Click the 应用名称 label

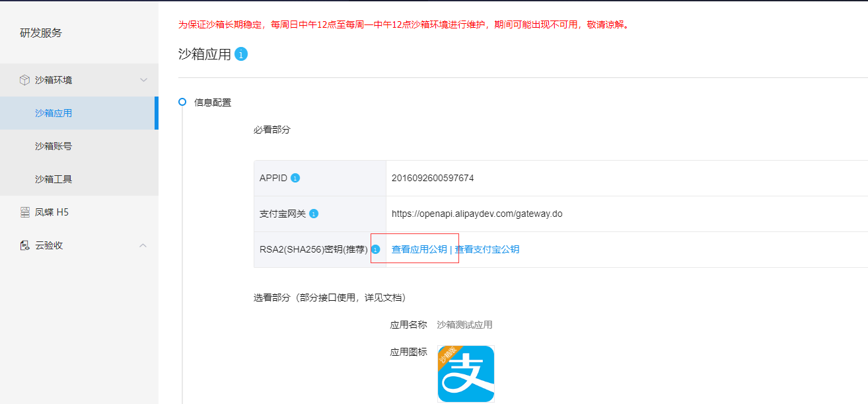point(409,325)
